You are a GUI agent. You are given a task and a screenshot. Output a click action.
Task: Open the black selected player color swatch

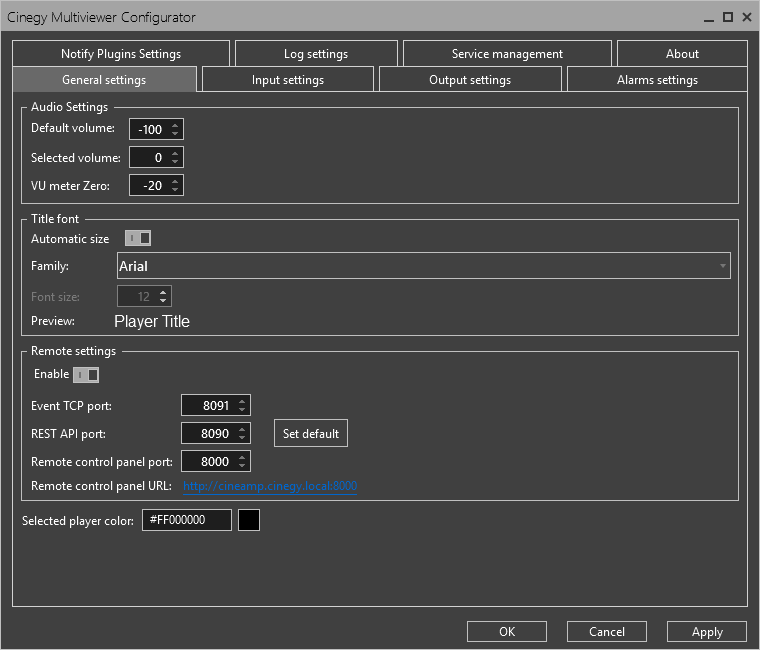click(249, 520)
